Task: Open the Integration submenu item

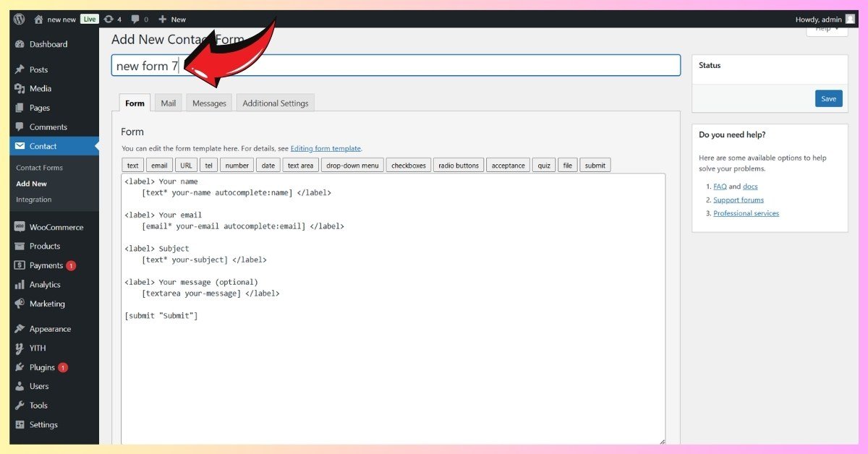Action: [34, 200]
